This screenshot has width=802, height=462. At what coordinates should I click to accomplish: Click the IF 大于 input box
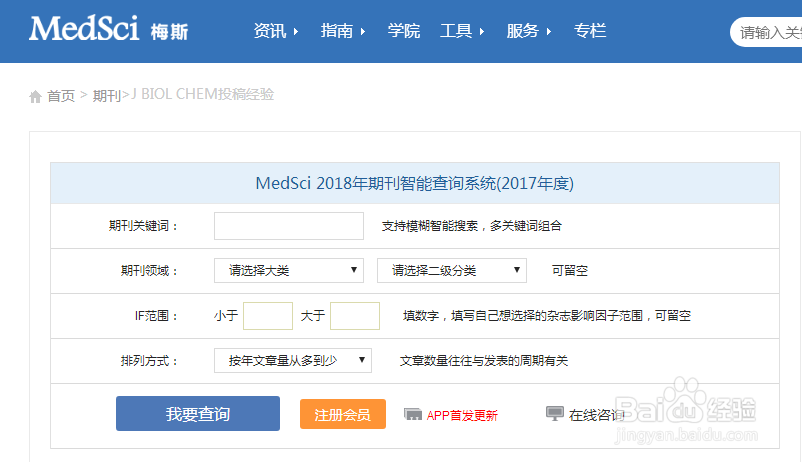tap(355, 316)
